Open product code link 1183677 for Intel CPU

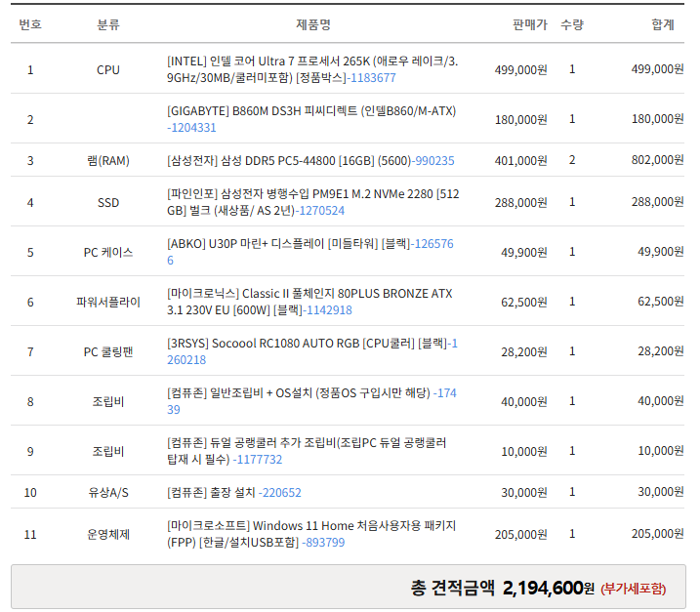[x=372, y=78]
